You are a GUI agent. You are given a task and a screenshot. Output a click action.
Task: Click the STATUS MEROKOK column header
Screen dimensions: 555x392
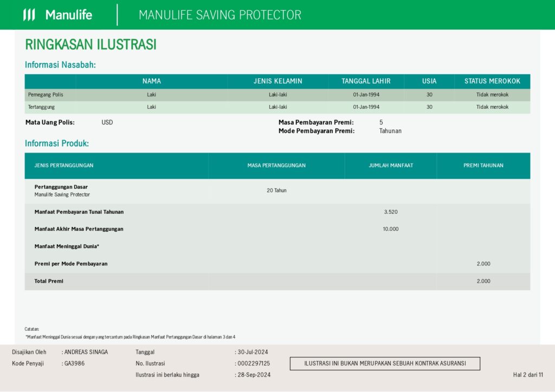(x=492, y=81)
